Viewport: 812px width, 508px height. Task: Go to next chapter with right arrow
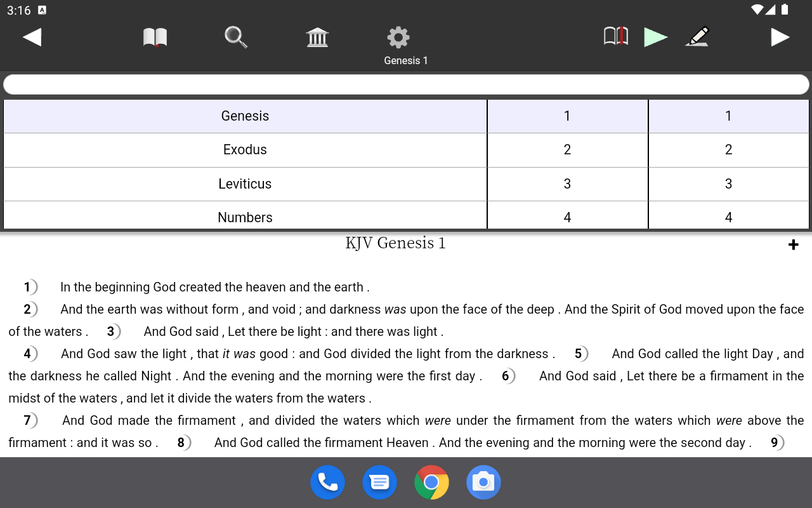click(x=780, y=37)
